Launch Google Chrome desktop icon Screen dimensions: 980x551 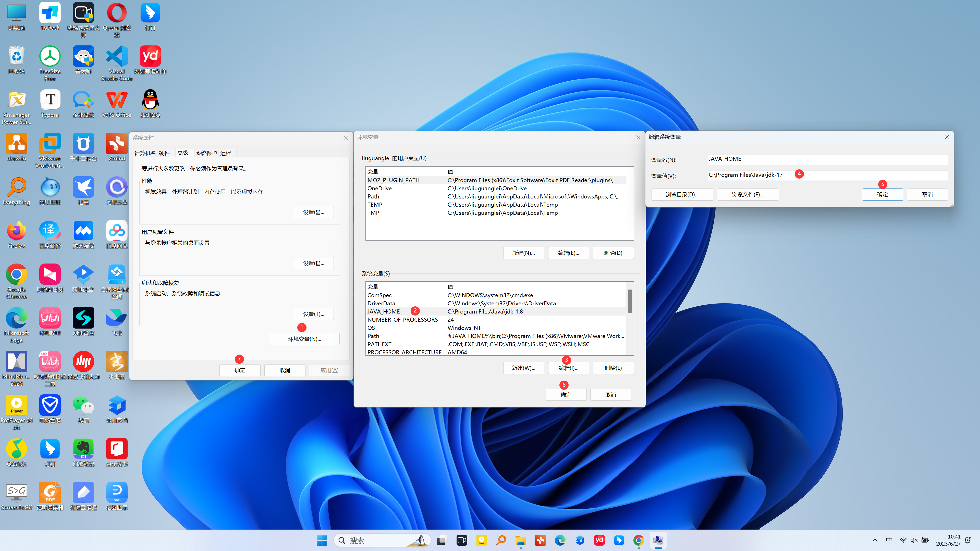point(17,282)
